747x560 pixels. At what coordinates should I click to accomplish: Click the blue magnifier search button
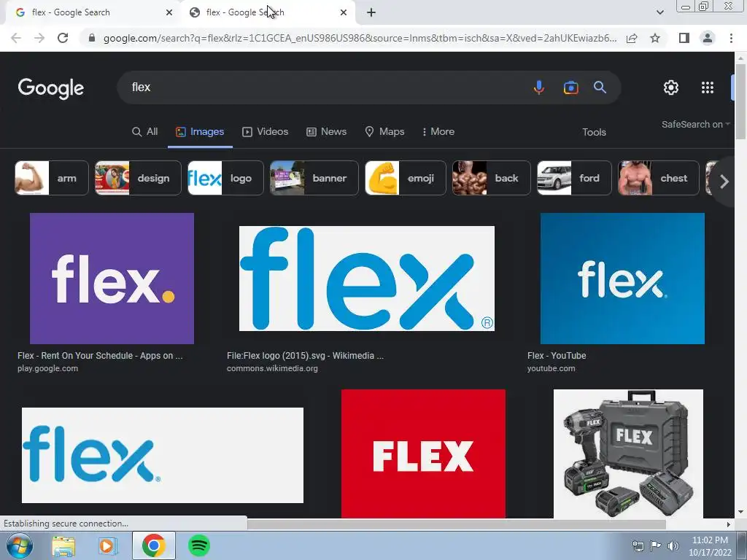pyautogui.click(x=600, y=87)
